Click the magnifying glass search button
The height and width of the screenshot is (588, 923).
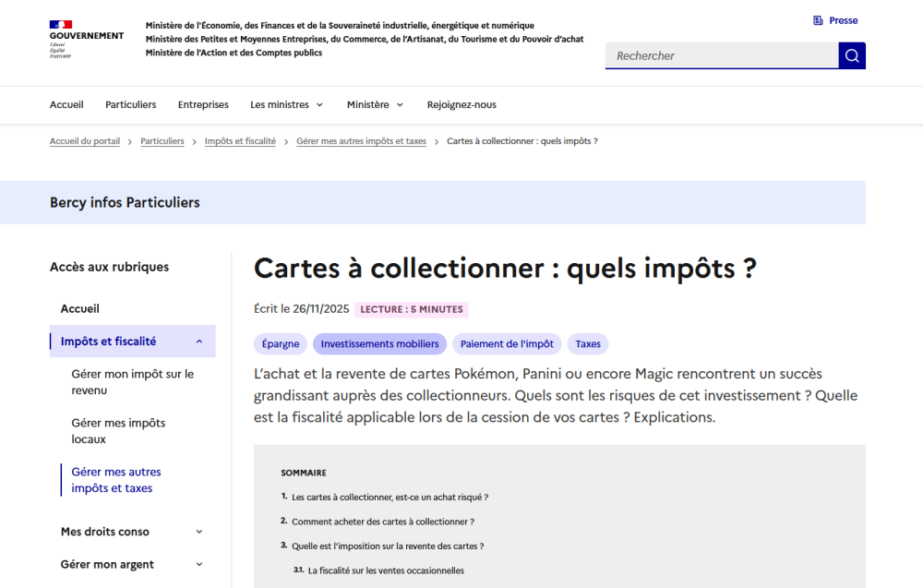pos(852,55)
